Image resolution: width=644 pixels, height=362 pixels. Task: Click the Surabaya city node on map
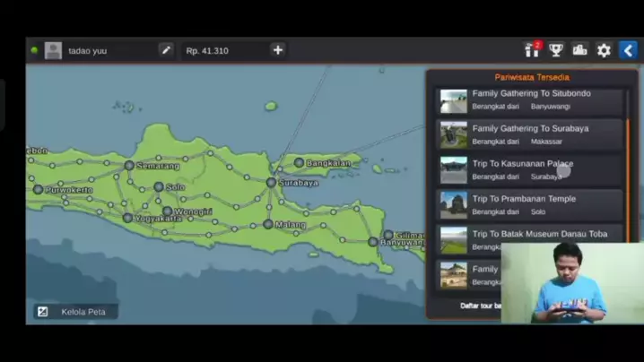coord(271,182)
